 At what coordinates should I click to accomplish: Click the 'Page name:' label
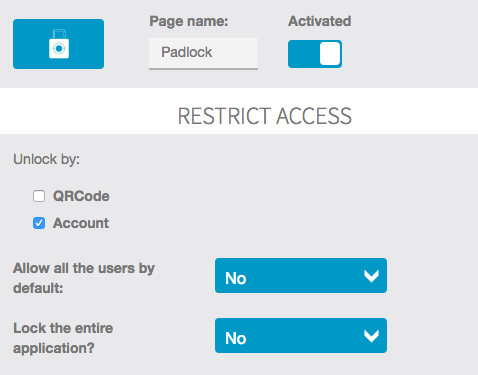189,21
